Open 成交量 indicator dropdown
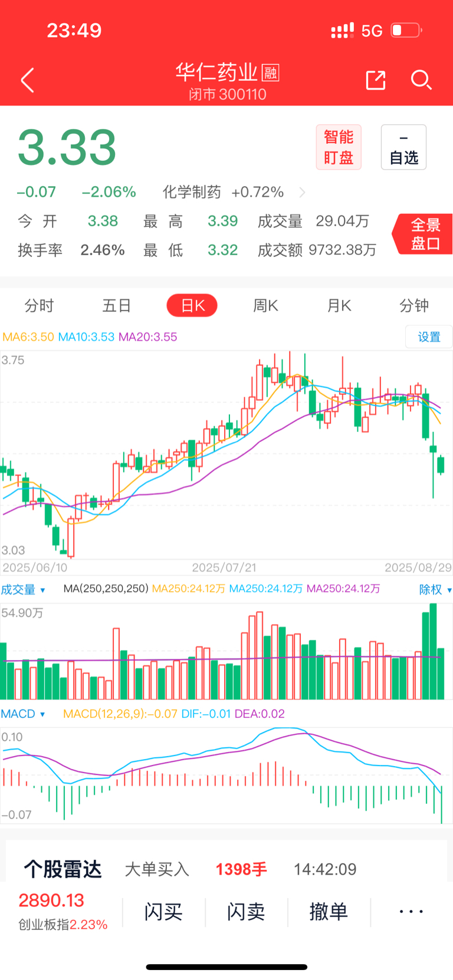Image resolution: width=453 pixels, height=980 pixels. (x=23, y=589)
